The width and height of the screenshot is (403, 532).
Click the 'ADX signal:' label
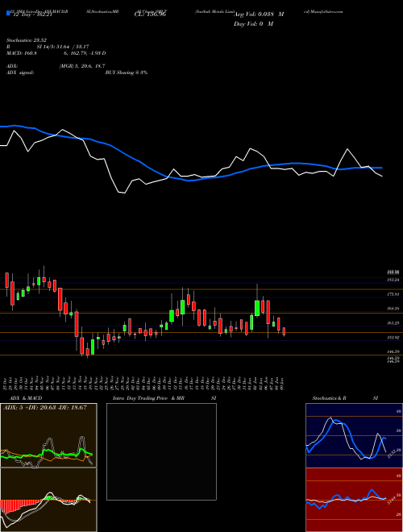(x=20, y=73)
